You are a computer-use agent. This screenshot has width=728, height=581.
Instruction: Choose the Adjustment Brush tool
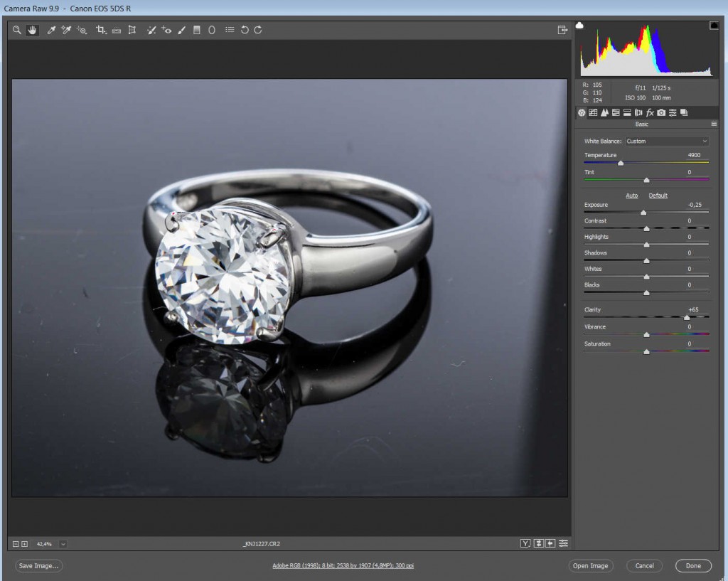click(x=181, y=30)
